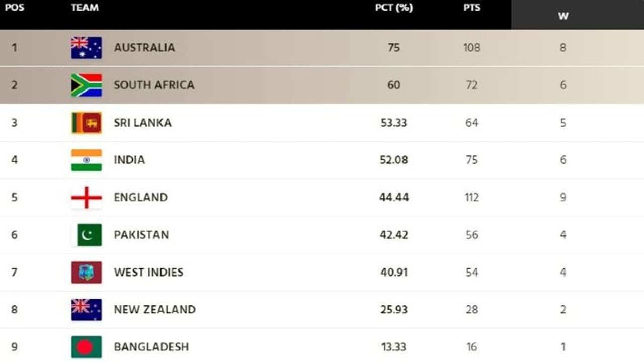The height and width of the screenshot is (362, 644).
Task: Click the SRI LANKA team name
Action: click(142, 123)
